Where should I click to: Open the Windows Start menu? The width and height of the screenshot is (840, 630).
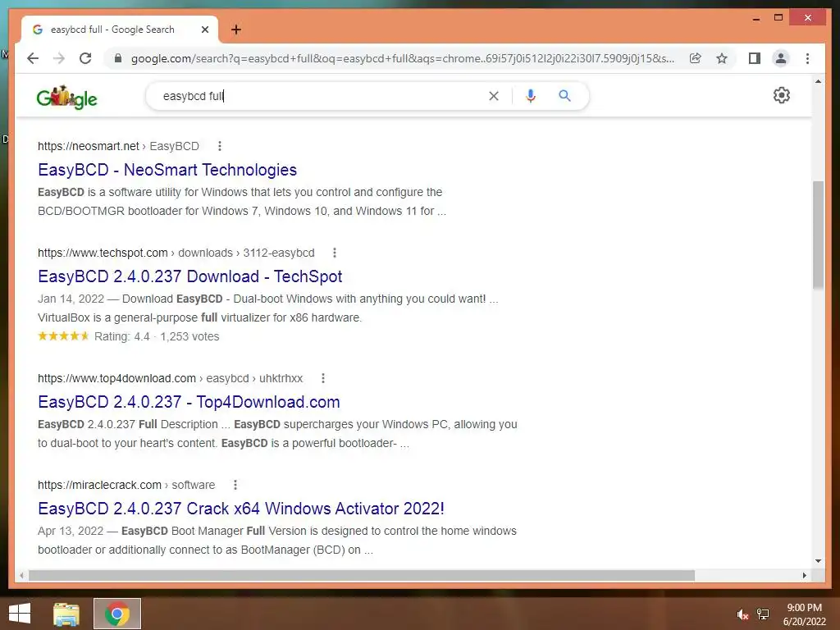[20, 614]
